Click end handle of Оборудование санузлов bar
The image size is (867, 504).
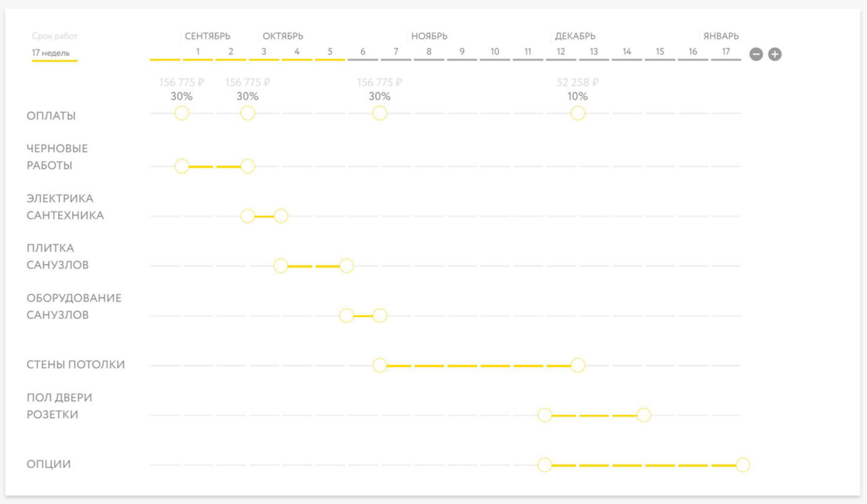[380, 315]
